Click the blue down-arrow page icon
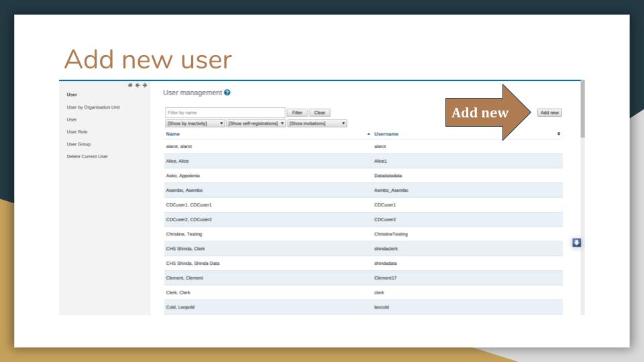 pos(577,243)
